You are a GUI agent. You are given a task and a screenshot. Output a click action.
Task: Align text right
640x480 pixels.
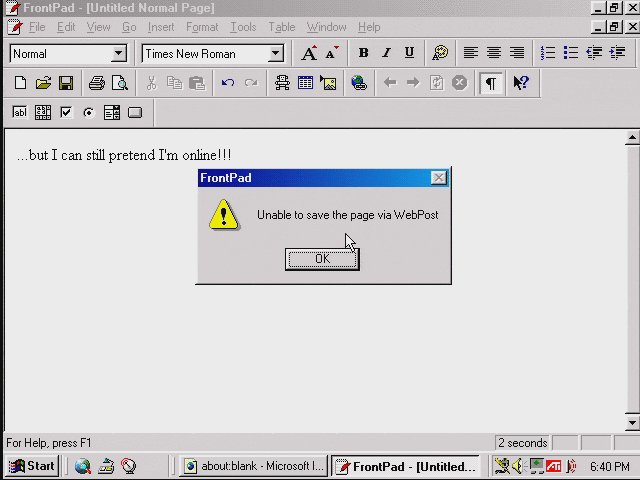pyautogui.click(x=517, y=53)
